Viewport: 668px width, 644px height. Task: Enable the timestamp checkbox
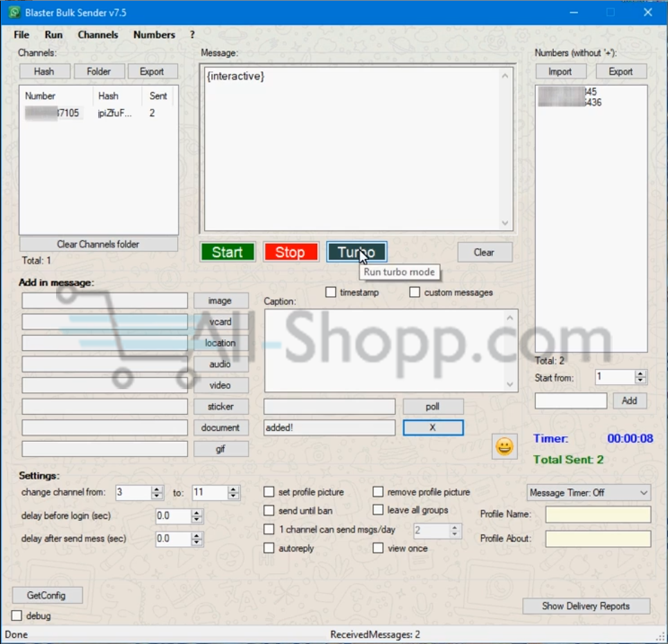coord(331,292)
